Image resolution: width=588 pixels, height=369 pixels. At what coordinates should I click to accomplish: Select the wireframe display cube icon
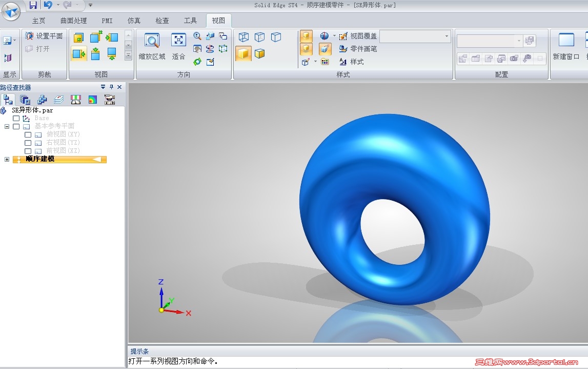tap(244, 37)
